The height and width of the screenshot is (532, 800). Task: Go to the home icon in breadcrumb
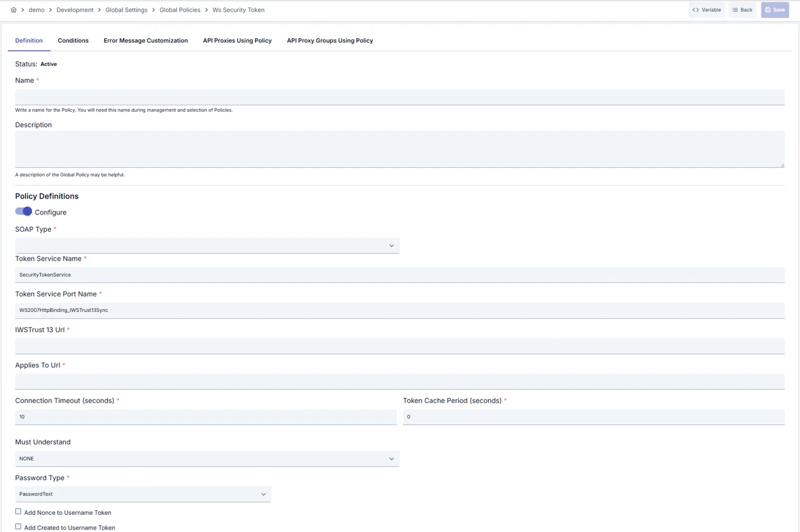click(14, 10)
